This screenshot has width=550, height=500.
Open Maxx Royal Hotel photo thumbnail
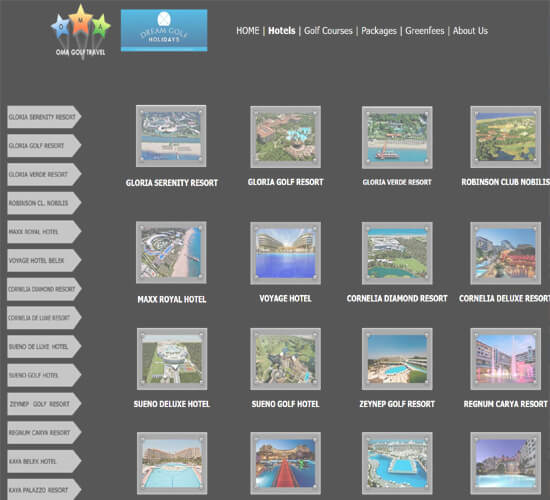(x=171, y=252)
